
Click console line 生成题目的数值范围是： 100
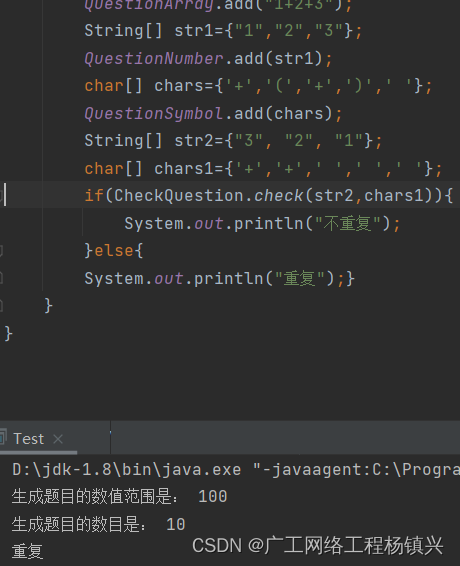coord(120,497)
